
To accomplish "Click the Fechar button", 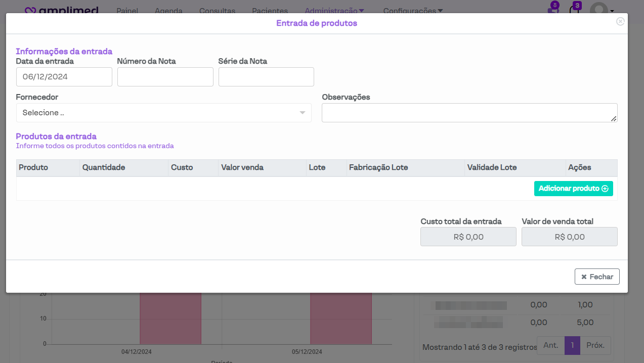I will pyautogui.click(x=597, y=277).
